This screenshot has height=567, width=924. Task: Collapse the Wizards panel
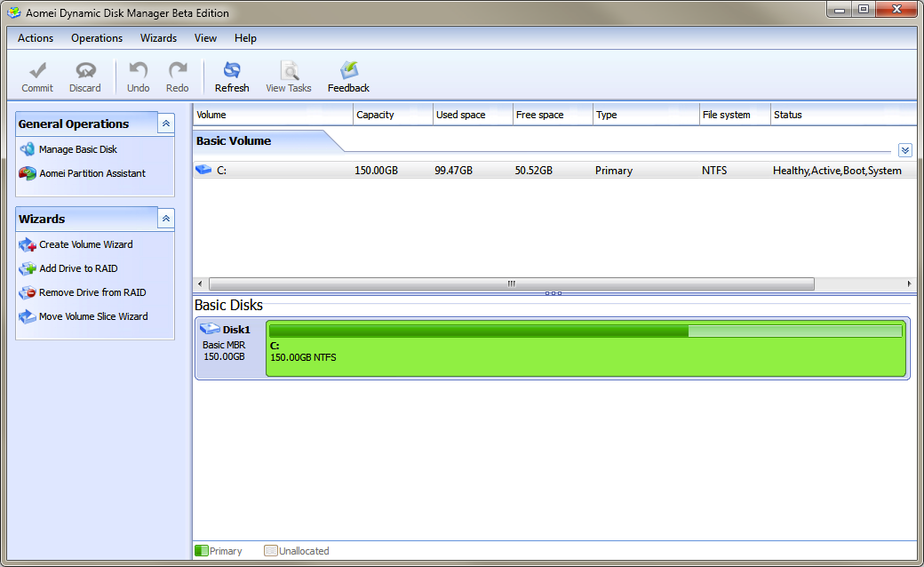pos(166,219)
